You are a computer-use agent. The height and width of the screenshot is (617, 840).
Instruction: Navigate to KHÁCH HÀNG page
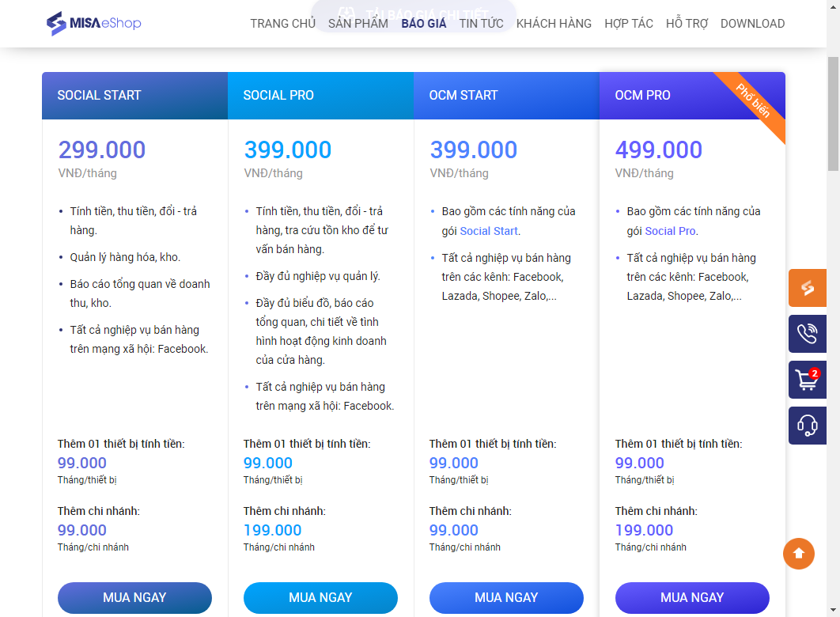pyautogui.click(x=554, y=24)
